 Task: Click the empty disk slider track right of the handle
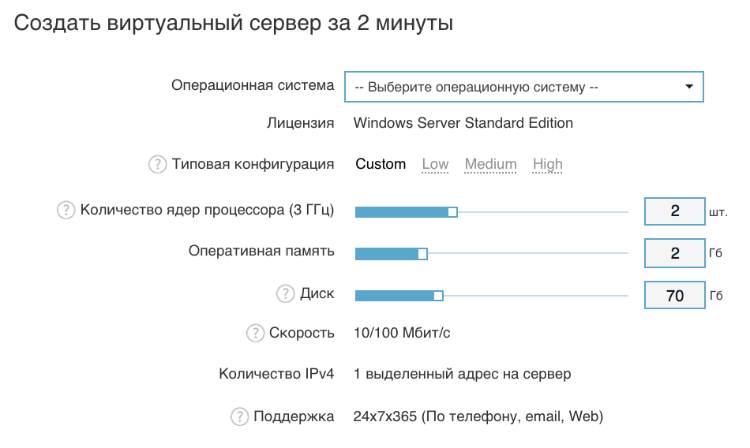point(535,295)
